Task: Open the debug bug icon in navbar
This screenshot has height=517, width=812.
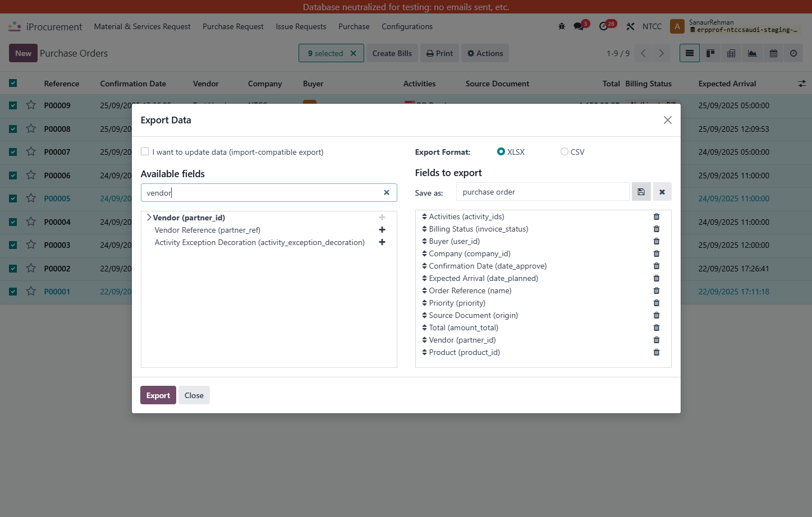Action: pyautogui.click(x=562, y=26)
